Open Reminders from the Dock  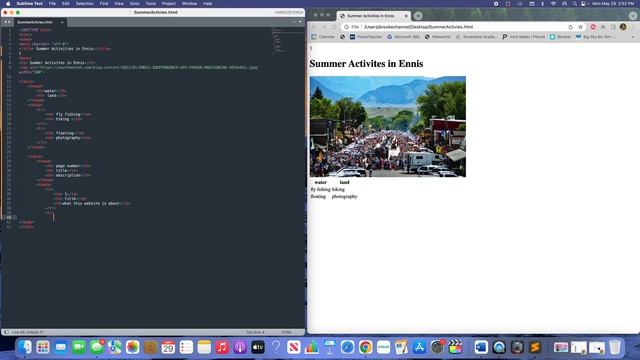(x=186, y=347)
